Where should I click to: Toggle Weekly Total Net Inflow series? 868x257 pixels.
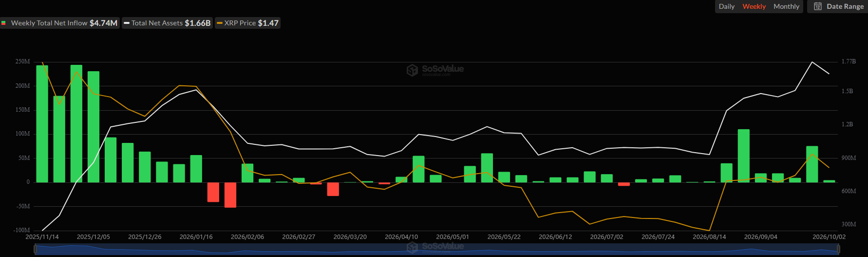[59, 23]
